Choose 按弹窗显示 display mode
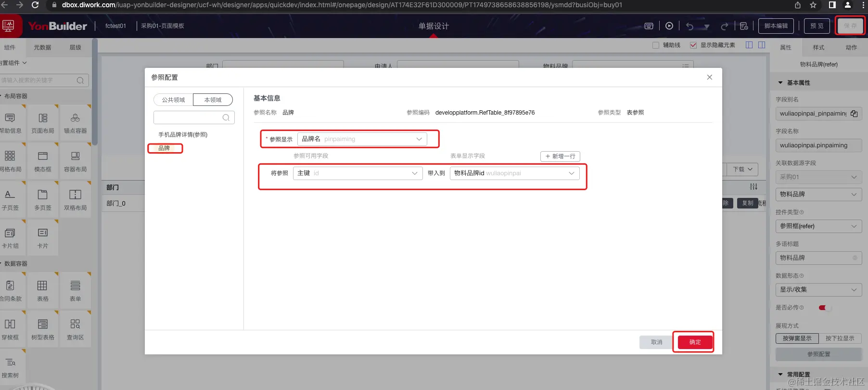 point(797,338)
